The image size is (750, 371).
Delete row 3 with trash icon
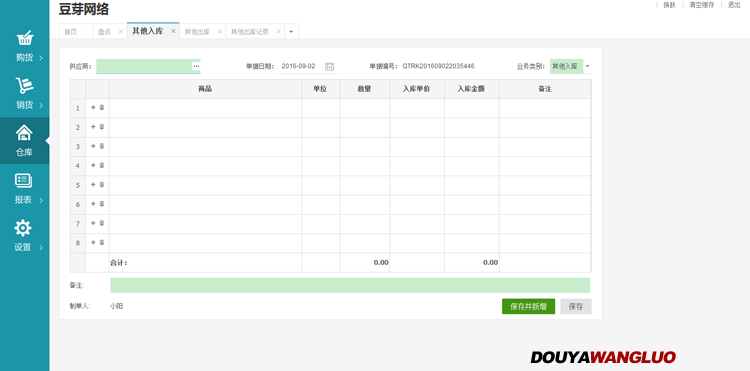(102, 146)
